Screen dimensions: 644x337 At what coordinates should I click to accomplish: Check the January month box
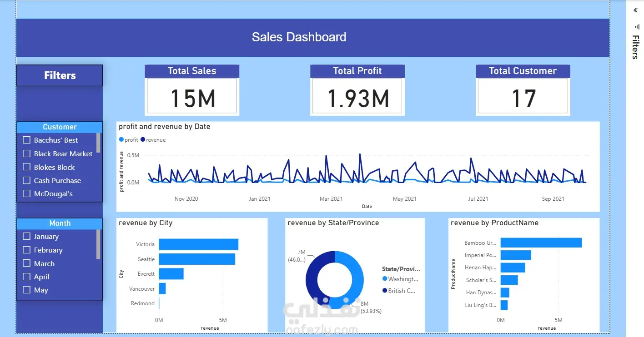click(26, 236)
